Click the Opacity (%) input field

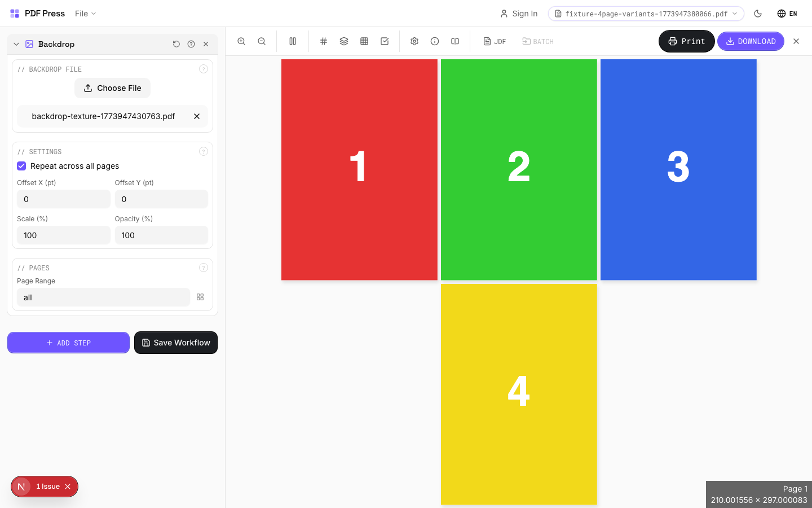(161, 235)
